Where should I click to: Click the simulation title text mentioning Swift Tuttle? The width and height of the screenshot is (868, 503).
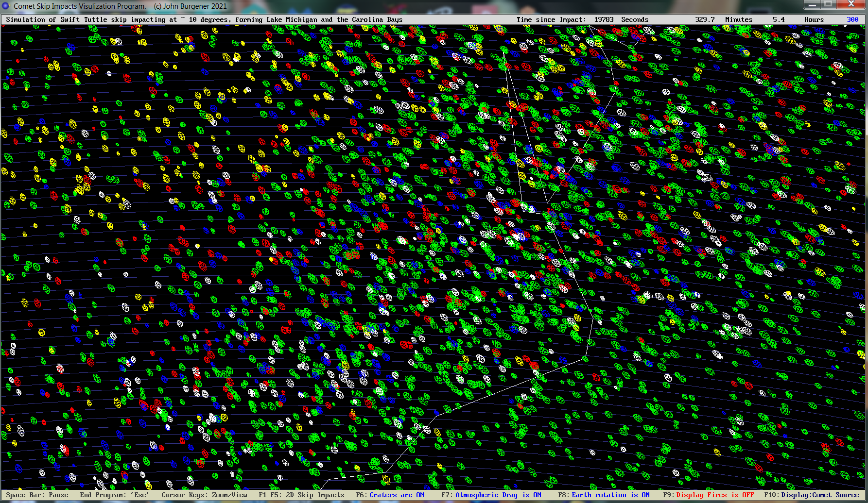click(x=204, y=19)
